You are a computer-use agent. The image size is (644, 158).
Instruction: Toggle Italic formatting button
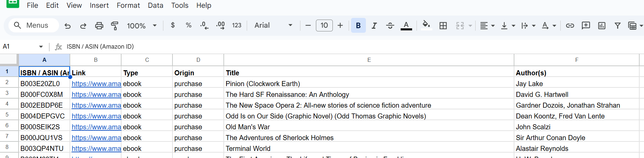(374, 26)
